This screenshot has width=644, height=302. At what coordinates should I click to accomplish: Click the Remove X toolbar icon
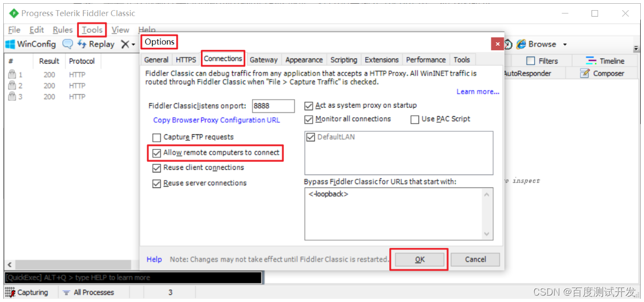125,44
